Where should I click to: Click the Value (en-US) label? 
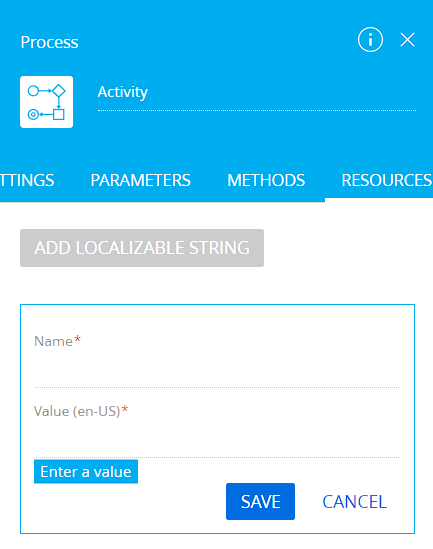77,411
